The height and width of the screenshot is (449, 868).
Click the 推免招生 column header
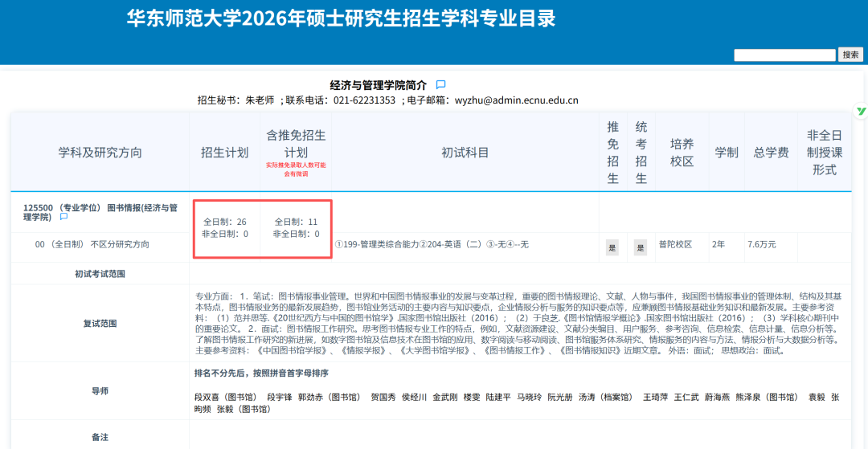(612, 153)
